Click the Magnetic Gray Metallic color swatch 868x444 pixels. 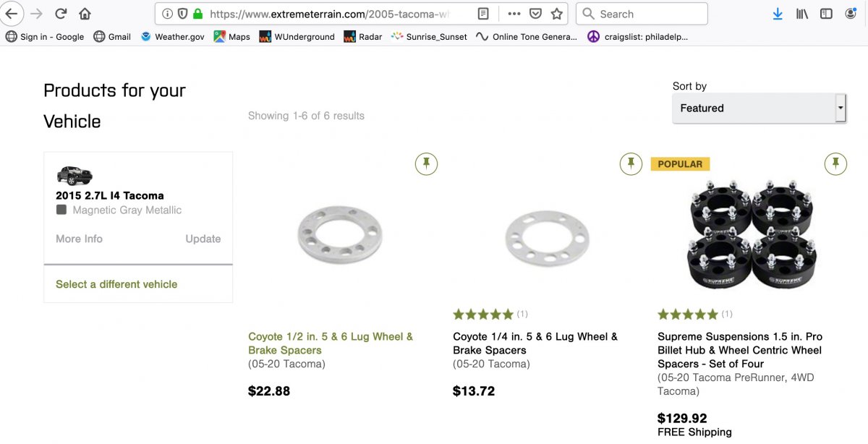(61, 210)
